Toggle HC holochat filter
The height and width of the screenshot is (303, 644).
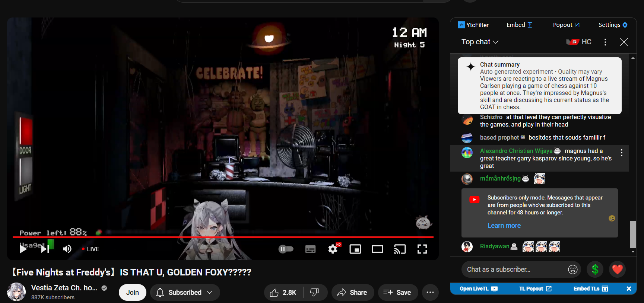click(x=579, y=42)
